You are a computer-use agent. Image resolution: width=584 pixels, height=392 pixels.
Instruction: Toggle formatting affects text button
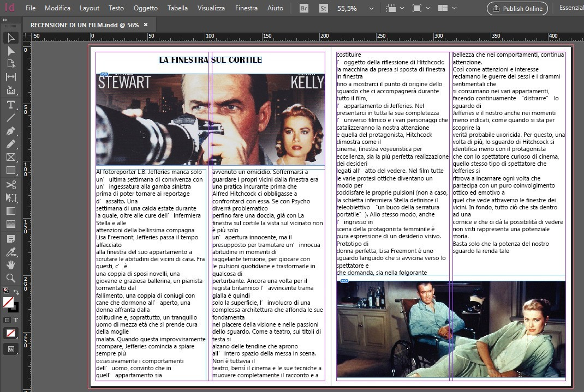pyautogui.click(x=16, y=320)
